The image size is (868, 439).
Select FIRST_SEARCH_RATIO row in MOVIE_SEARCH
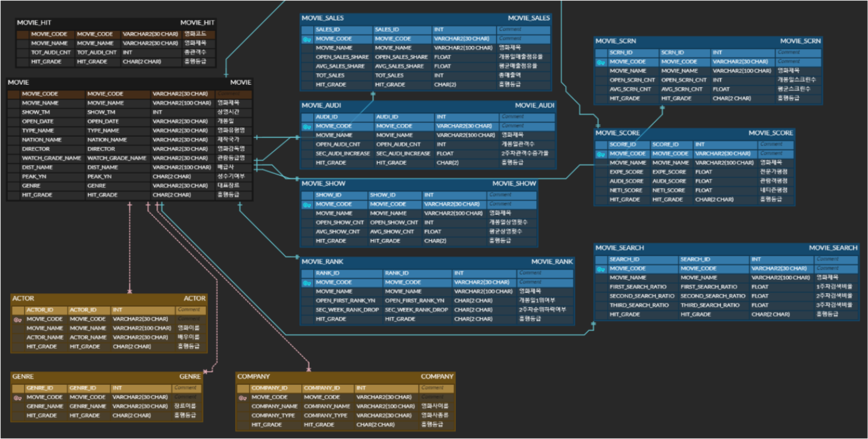(637, 287)
